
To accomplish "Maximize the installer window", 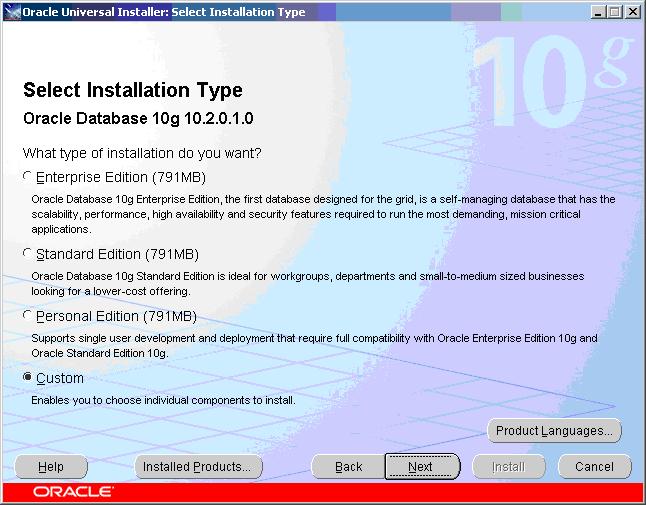I will click(615, 12).
